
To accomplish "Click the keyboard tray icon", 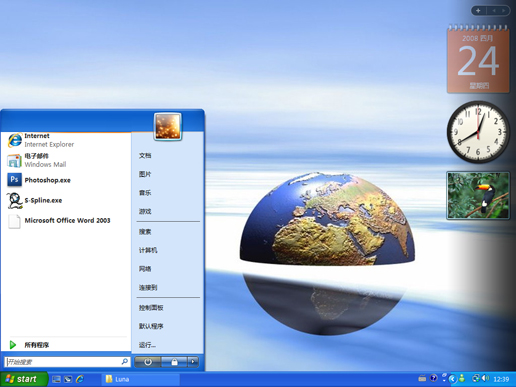I will pos(422,378).
